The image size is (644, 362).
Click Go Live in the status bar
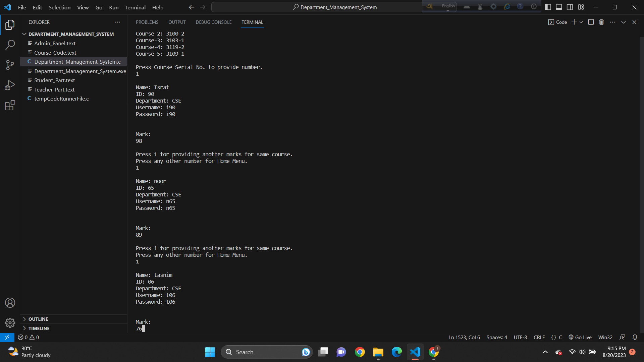[x=583, y=337]
